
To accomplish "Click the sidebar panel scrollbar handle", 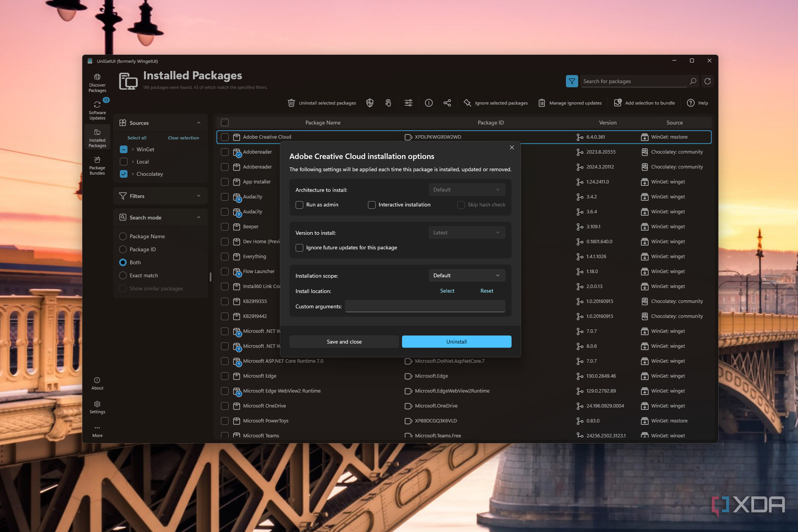I will coord(210,277).
